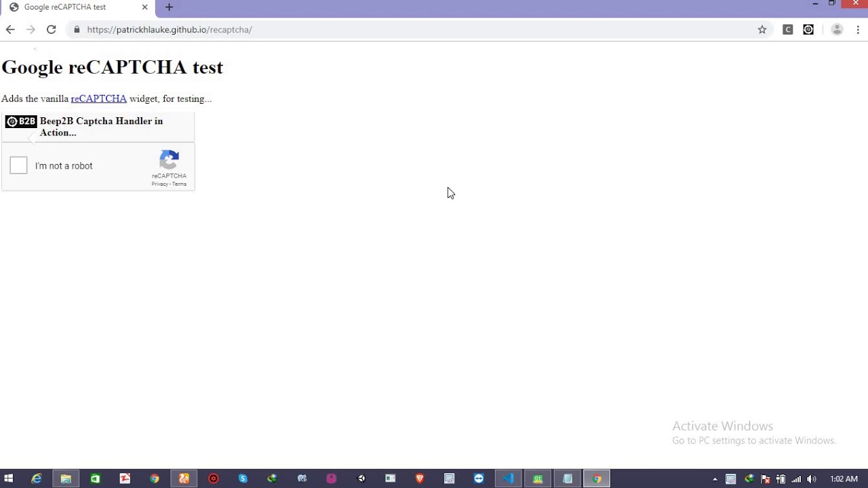Go forward in browser history
The image size is (868, 488).
(31, 29)
